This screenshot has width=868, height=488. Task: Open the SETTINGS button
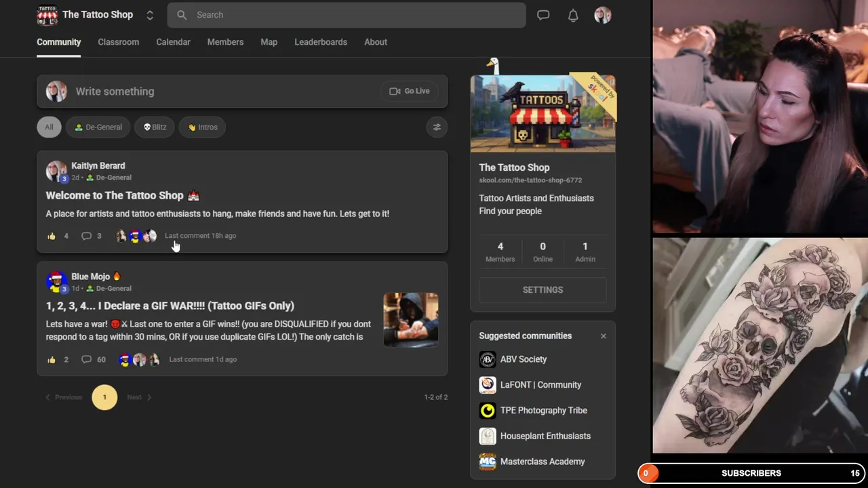pyautogui.click(x=543, y=289)
